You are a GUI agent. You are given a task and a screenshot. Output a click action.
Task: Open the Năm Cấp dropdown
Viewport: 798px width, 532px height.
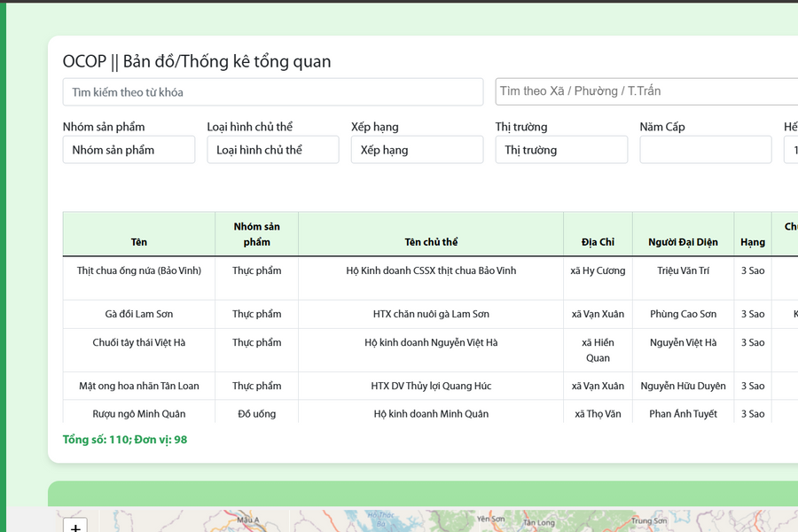click(x=706, y=149)
